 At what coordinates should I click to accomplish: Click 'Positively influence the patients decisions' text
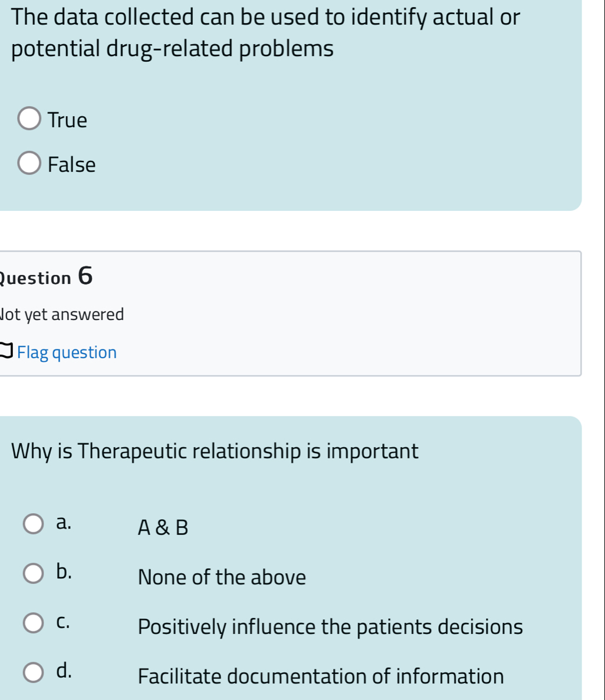point(330,626)
